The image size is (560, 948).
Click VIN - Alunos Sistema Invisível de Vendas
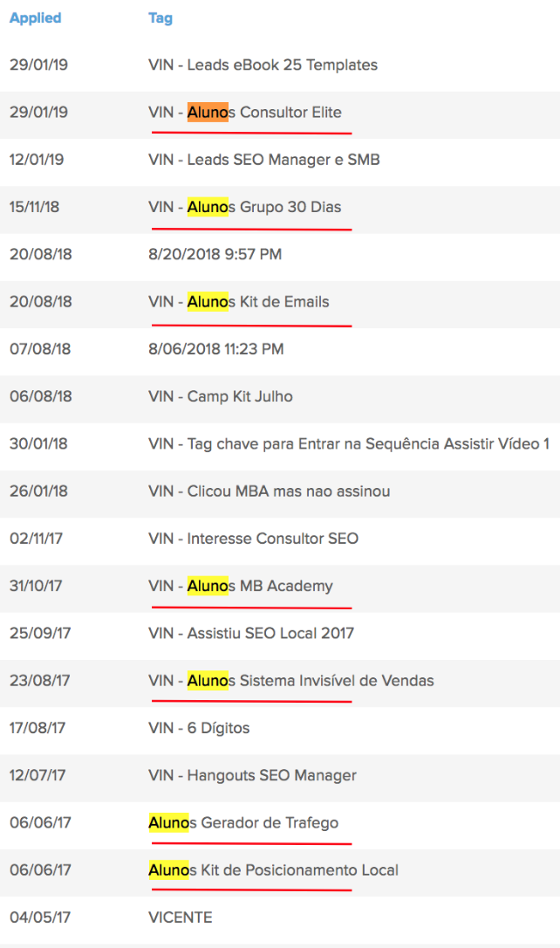coord(290,681)
